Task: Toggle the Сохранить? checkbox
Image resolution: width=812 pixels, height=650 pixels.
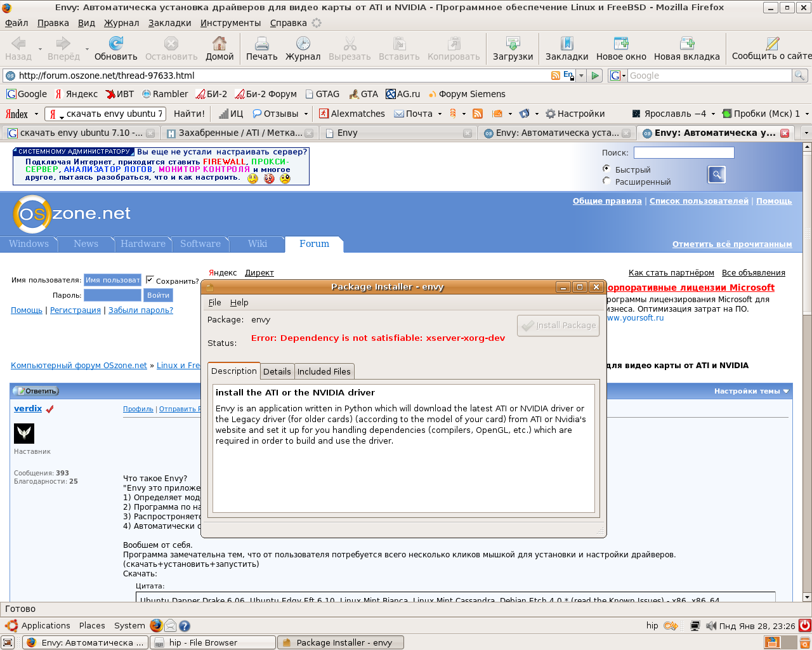Action: [x=150, y=279]
